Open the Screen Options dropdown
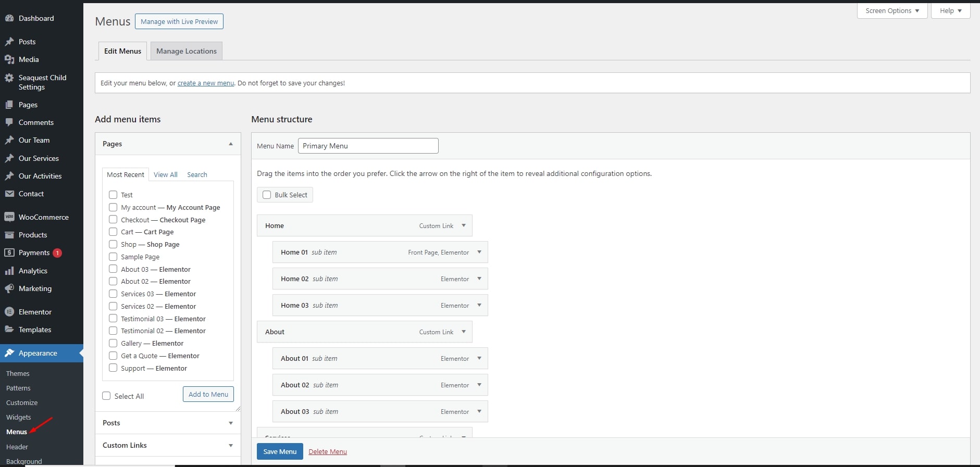The width and height of the screenshot is (980, 467). 892,11
